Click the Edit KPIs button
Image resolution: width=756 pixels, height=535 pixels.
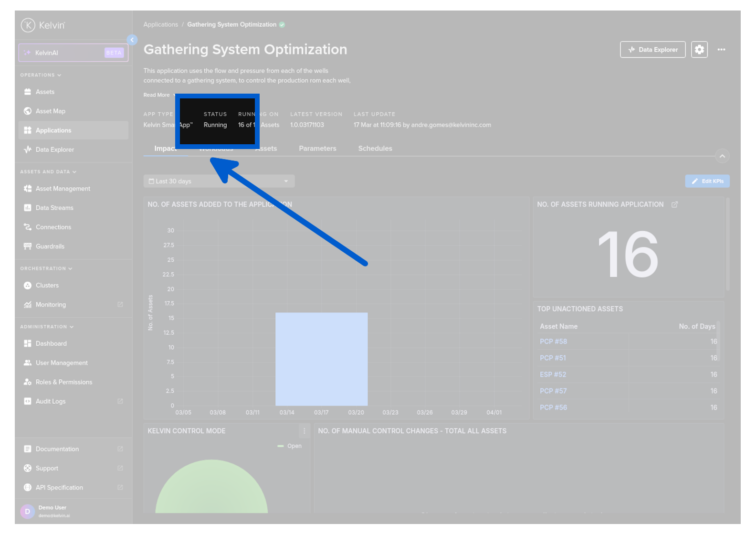click(707, 182)
